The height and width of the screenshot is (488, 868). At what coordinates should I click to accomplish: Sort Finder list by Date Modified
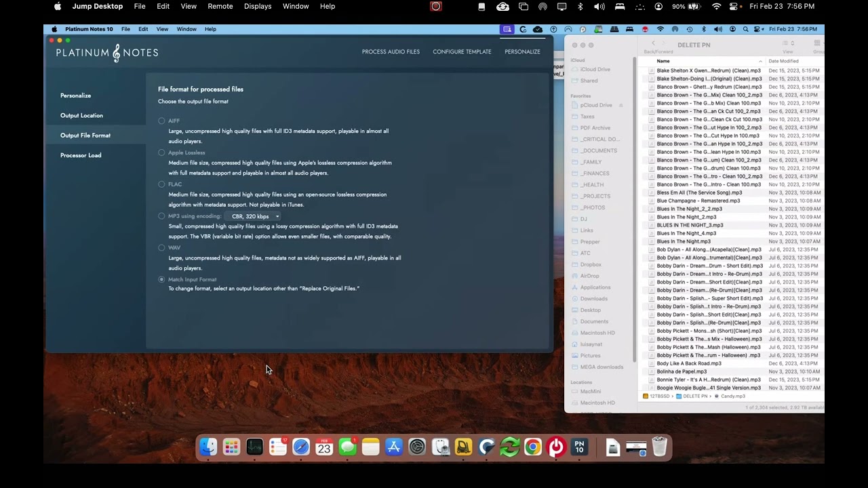click(783, 61)
